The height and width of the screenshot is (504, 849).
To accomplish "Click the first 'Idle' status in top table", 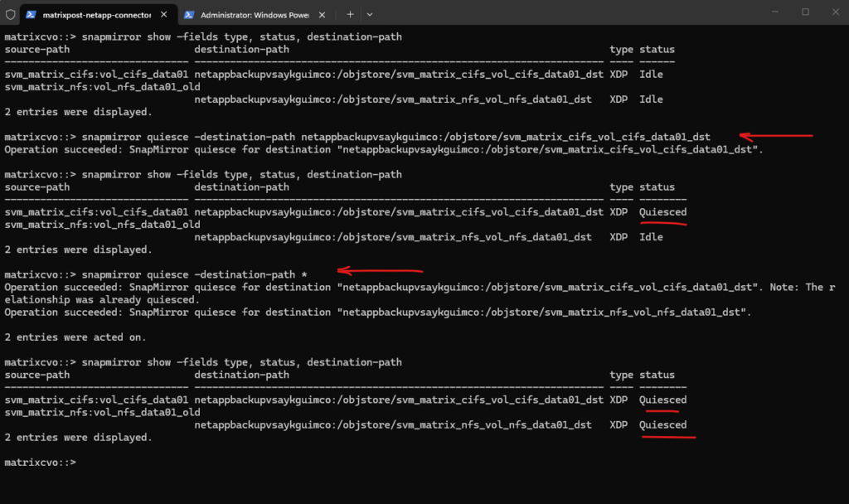I will (651, 75).
